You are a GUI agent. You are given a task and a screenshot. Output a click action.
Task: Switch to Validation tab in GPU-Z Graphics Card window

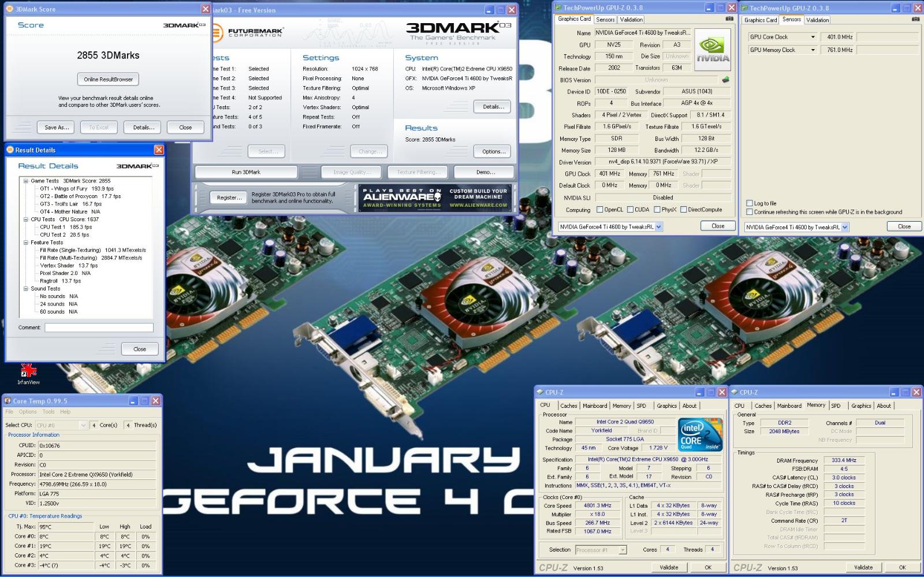(631, 20)
